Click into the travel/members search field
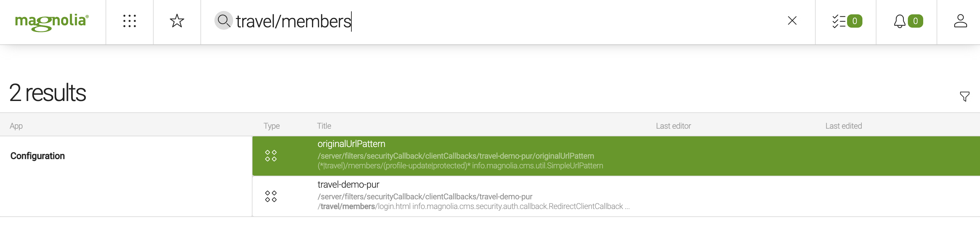This screenshot has width=980, height=226. coord(495,21)
